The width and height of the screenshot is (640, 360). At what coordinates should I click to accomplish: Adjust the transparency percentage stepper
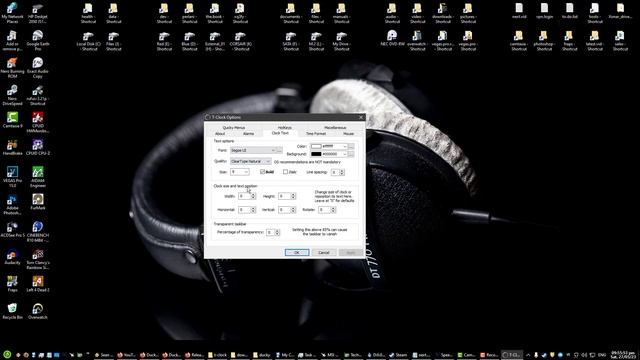coord(277,232)
